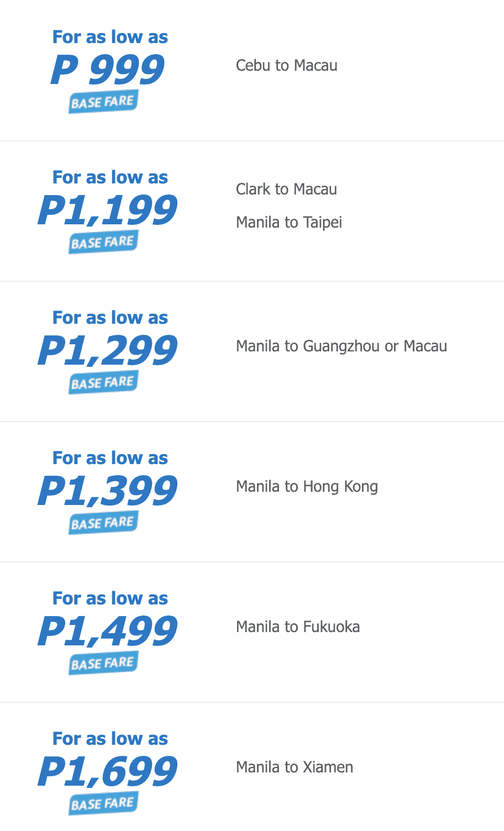Viewport: 504px width, 831px height.
Task: Open the Cebu to Macau route
Action: 286,65
